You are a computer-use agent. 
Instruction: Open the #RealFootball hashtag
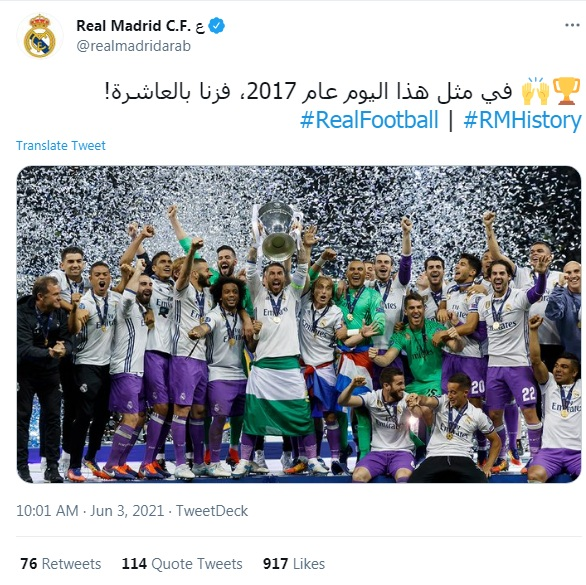[x=369, y=120]
